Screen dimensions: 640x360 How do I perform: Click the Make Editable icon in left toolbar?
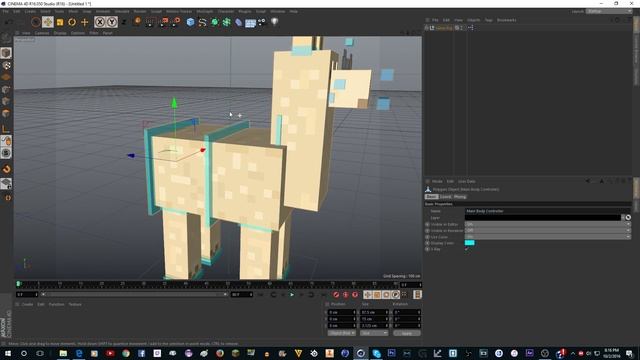[6, 39]
